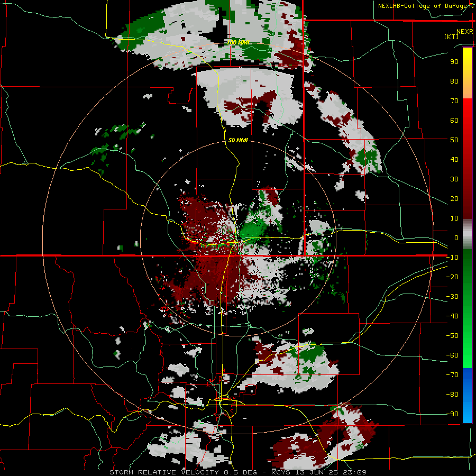
Task: Click the -10 knot legend value
Action: pyautogui.click(x=452, y=258)
